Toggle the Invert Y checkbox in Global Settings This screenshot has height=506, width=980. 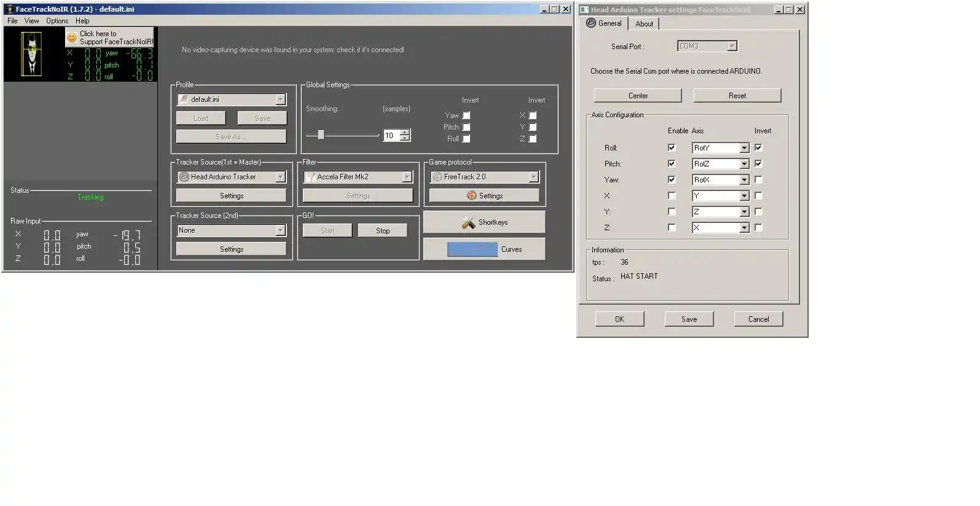click(533, 127)
